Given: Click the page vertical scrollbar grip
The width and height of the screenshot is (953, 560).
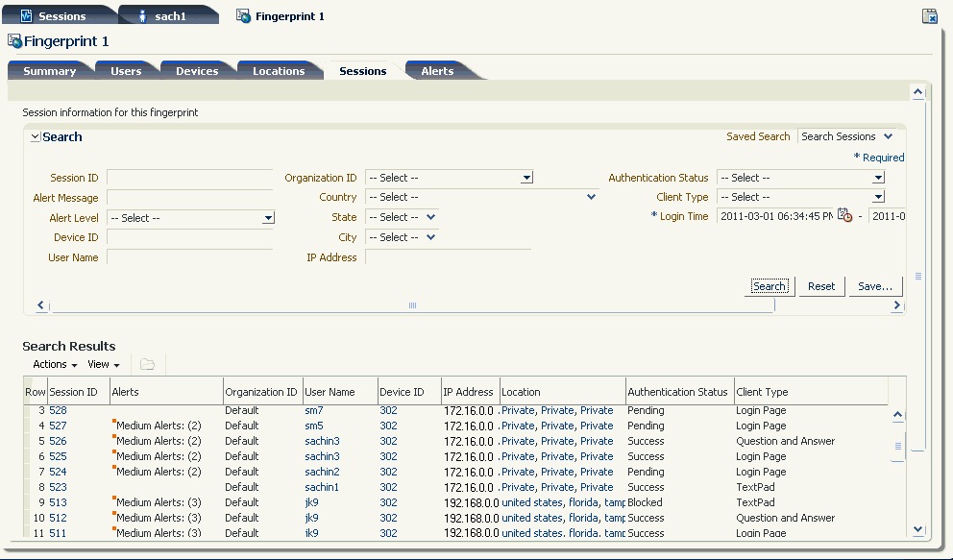Looking at the screenshot, I should pos(917,276).
